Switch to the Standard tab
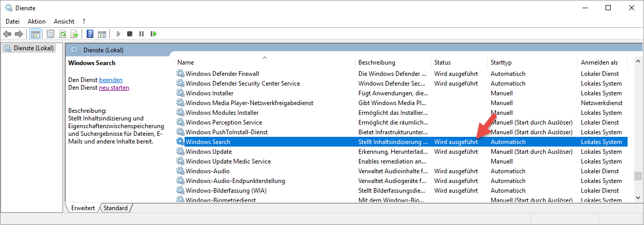The image size is (644, 225). click(115, 208)
